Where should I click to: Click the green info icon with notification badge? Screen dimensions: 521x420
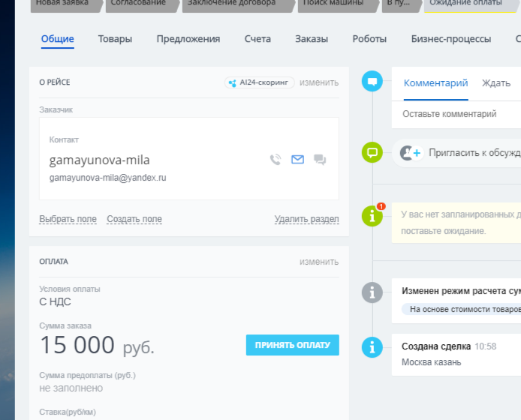372,216
